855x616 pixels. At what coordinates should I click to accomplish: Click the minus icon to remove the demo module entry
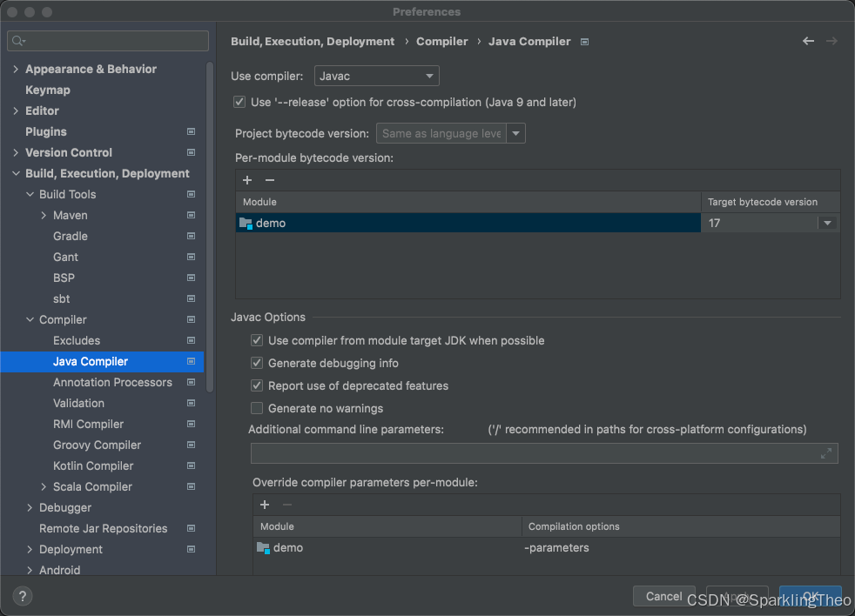(x=268, y=180)
